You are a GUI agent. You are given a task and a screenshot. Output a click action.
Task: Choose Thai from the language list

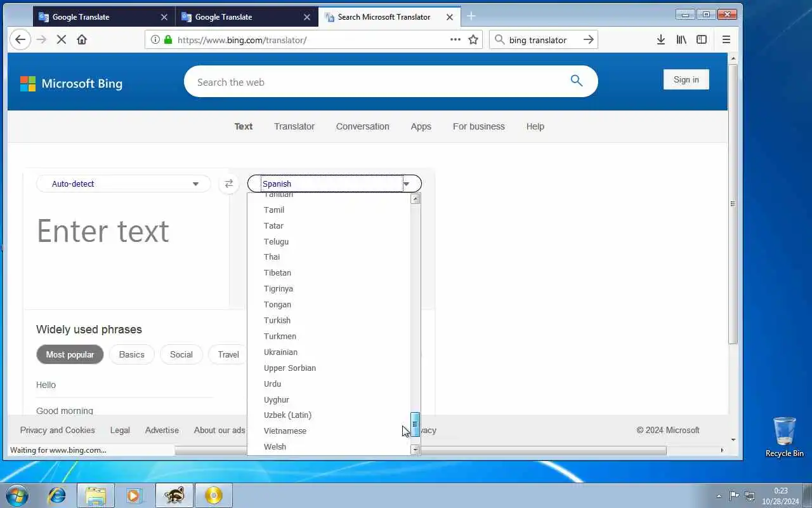[329, 257]
